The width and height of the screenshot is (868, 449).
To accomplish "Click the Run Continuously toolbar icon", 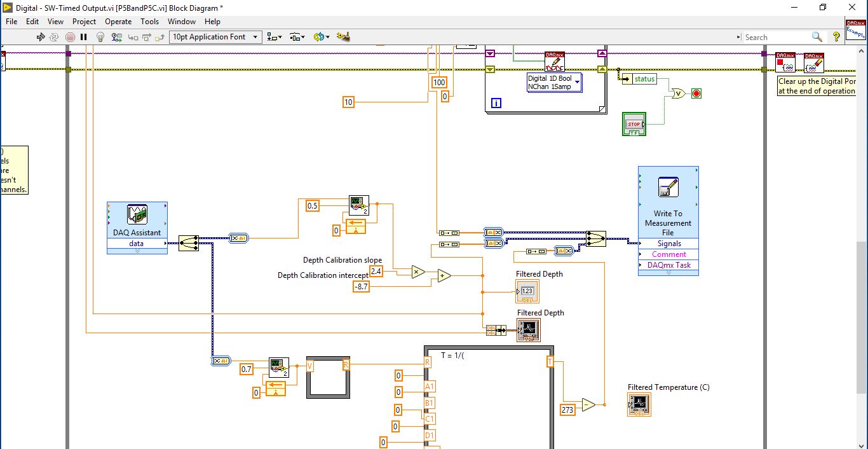I will coord(55,37).
